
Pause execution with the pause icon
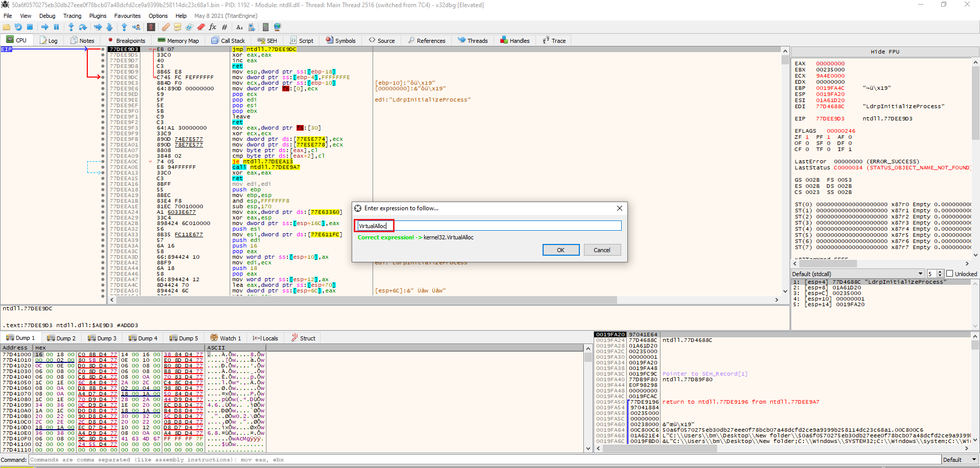[x=56, y=27]
